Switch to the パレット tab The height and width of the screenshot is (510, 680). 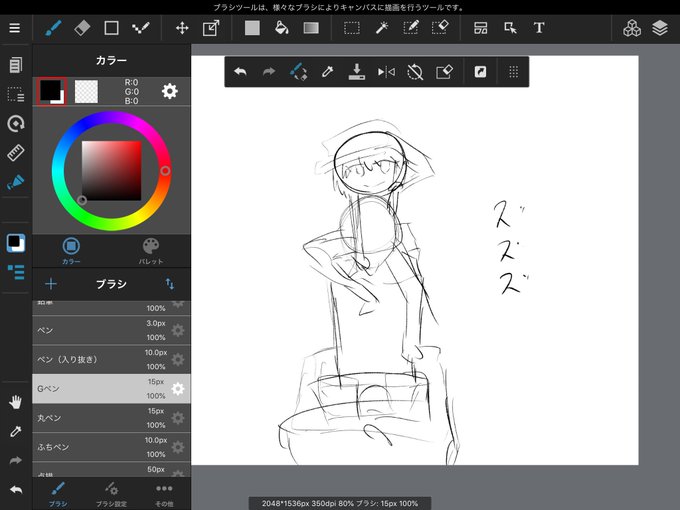[150, 251]
